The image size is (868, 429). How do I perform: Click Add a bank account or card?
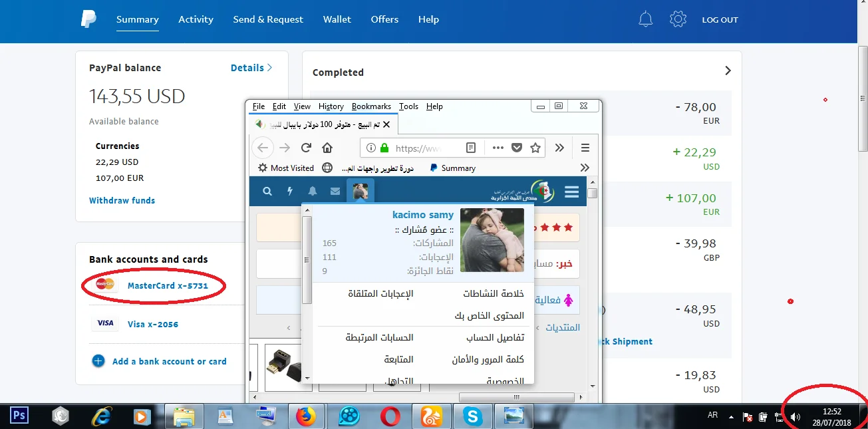[x=169, y=361]
